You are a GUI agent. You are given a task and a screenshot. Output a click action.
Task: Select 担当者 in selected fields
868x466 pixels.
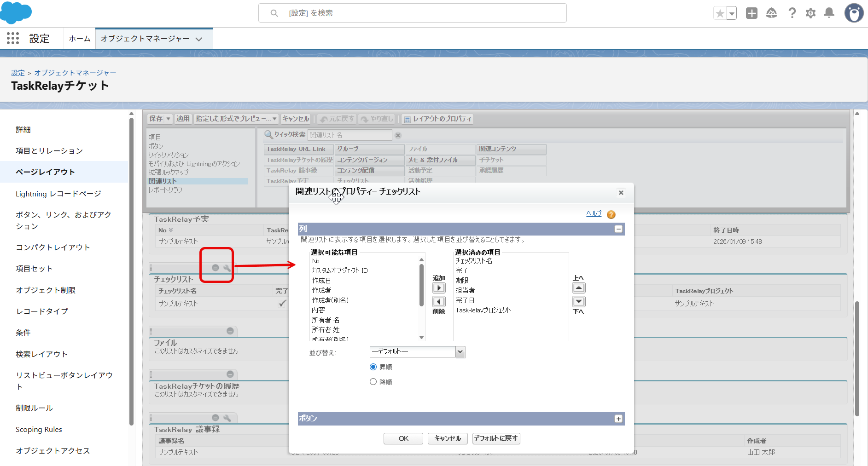pyautogui.click(x=465, y=290)
